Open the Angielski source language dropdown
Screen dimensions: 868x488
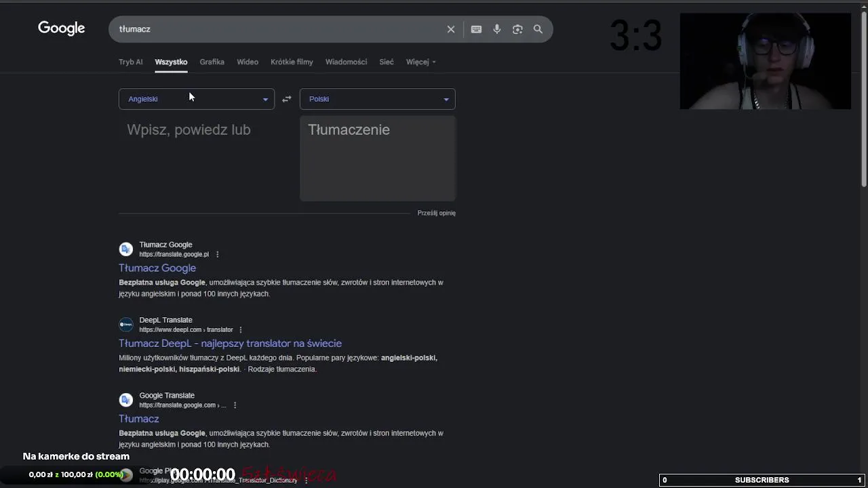click(x=197, y=99)
